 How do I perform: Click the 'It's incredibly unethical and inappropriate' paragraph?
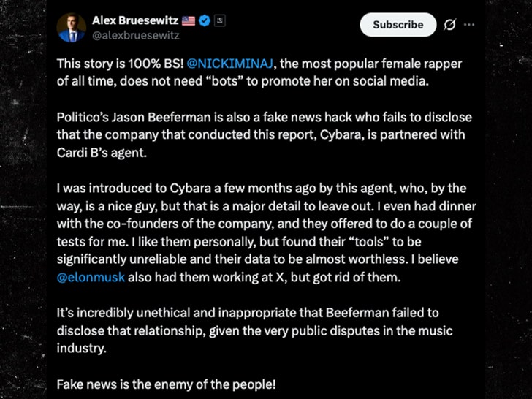[256, 330]
